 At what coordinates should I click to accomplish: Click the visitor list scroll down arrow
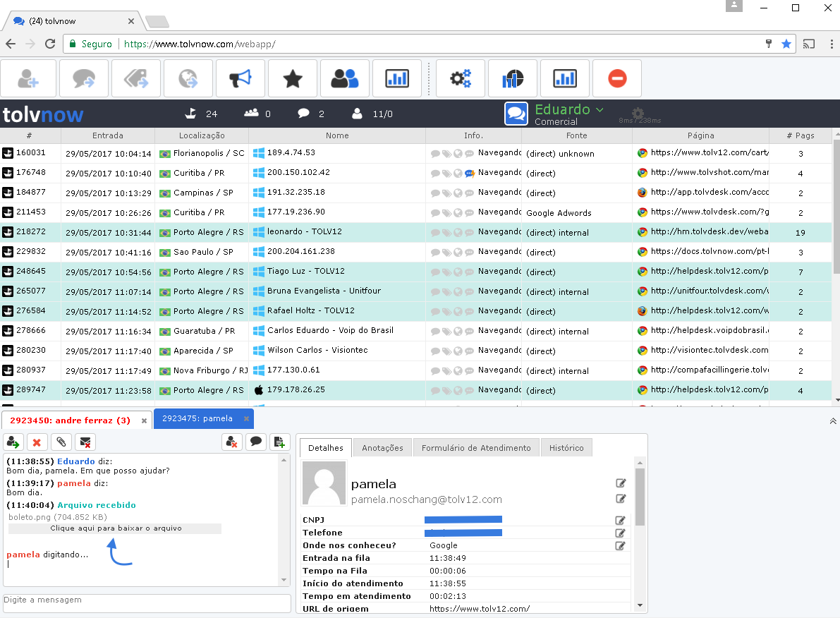point(836,400)
